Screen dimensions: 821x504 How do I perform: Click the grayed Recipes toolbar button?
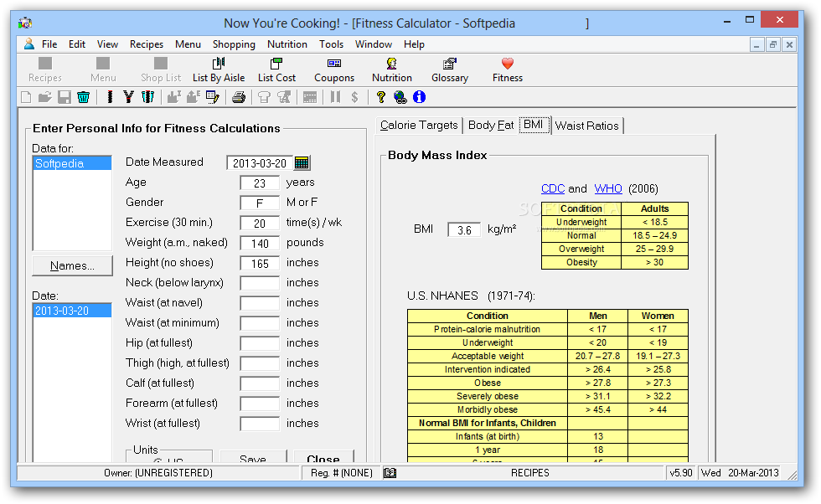[x=45, y=70]
